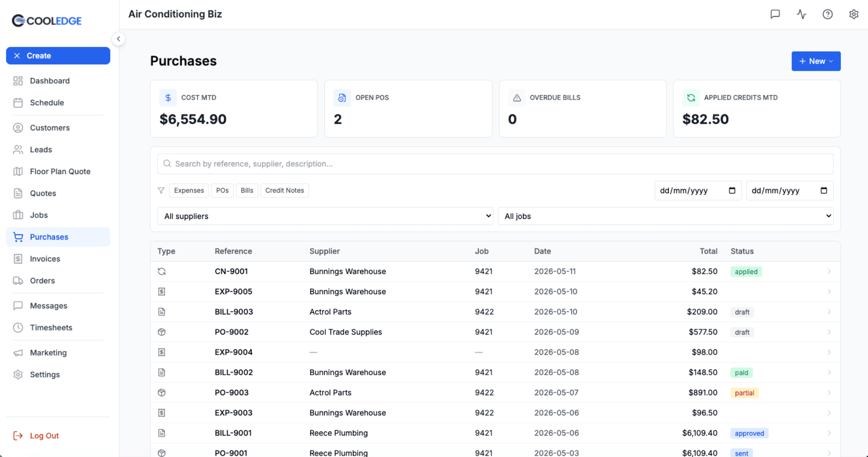Viewport: 868px width, 457px height.
Task: Click the Dashboard grid icon in sidebar
Action: click(x=18, y=81)
